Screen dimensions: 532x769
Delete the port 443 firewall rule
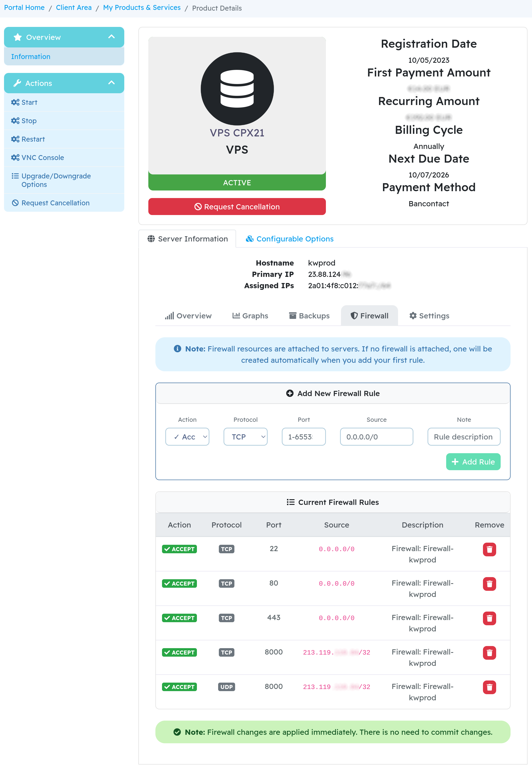tap(489, 618)
